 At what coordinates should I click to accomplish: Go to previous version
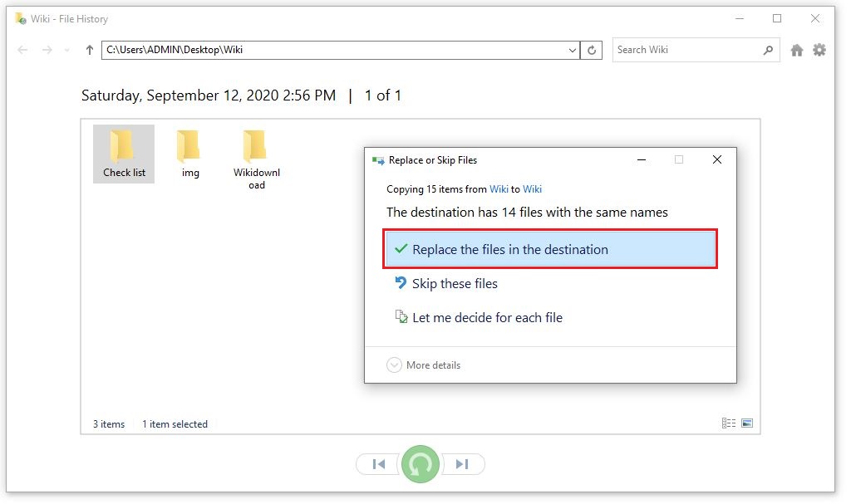pyautogui.click(x=379, y=464)
